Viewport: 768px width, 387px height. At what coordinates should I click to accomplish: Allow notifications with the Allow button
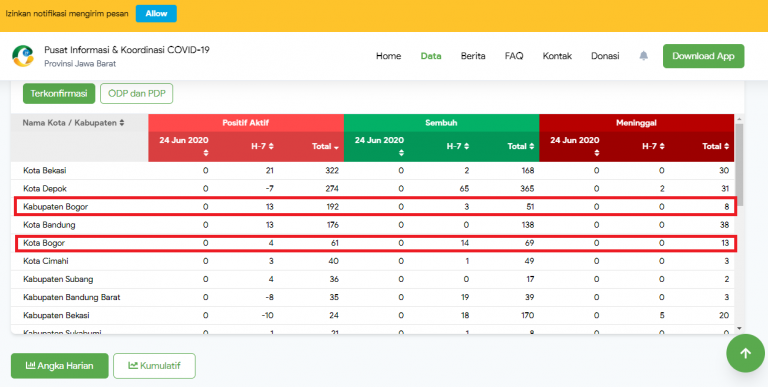[x=156, y=14]
